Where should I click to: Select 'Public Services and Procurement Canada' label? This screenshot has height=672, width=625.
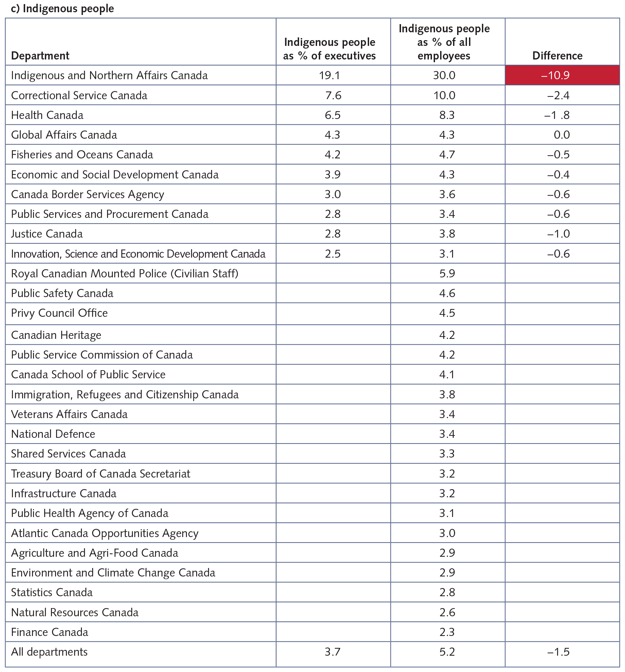click(110, 214)
